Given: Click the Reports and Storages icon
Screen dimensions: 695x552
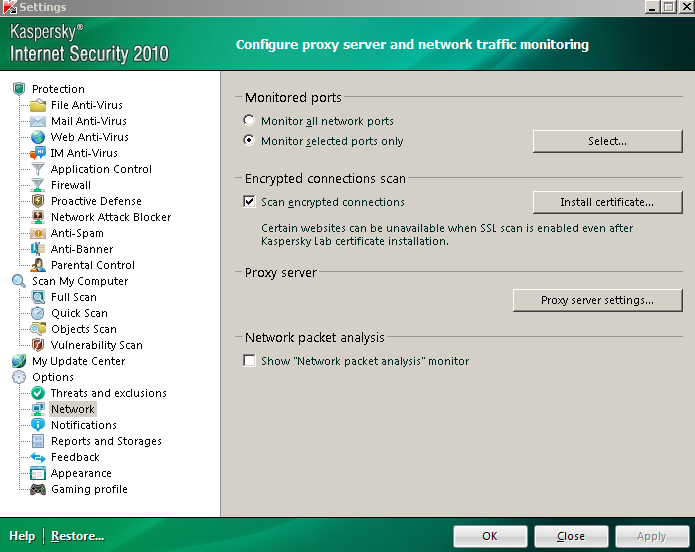Looking at the screenshot, I should [x=38, y=441].
